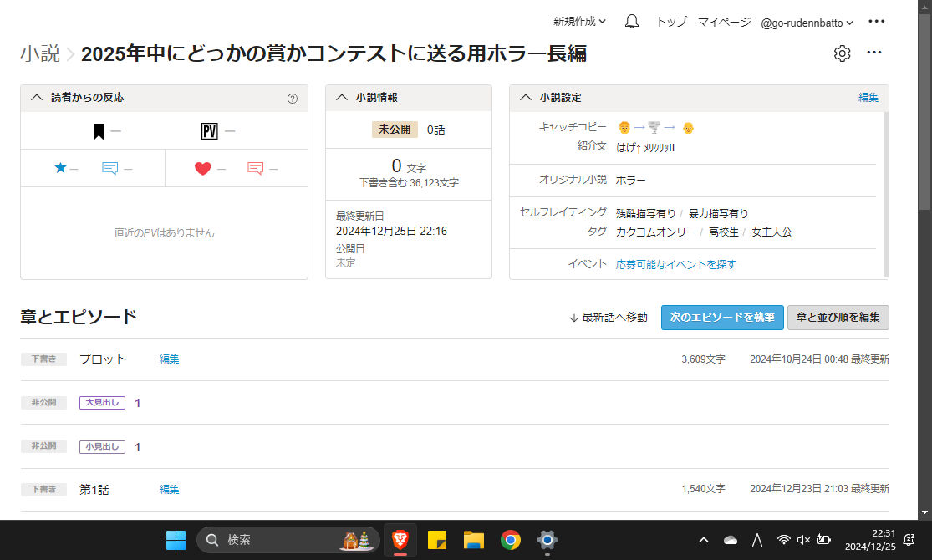Click the PV page views icon
This screenshot has width=932, height=560.
pyautogui.click(x=209, y=131)
